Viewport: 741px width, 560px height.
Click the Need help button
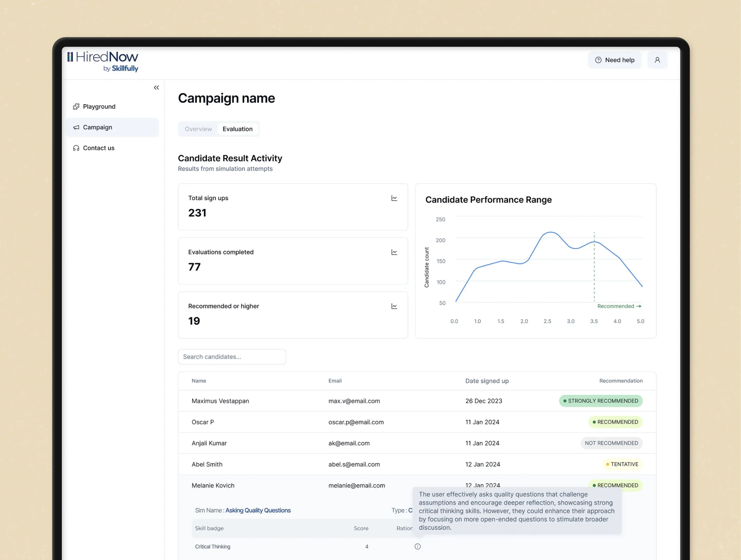614,60
